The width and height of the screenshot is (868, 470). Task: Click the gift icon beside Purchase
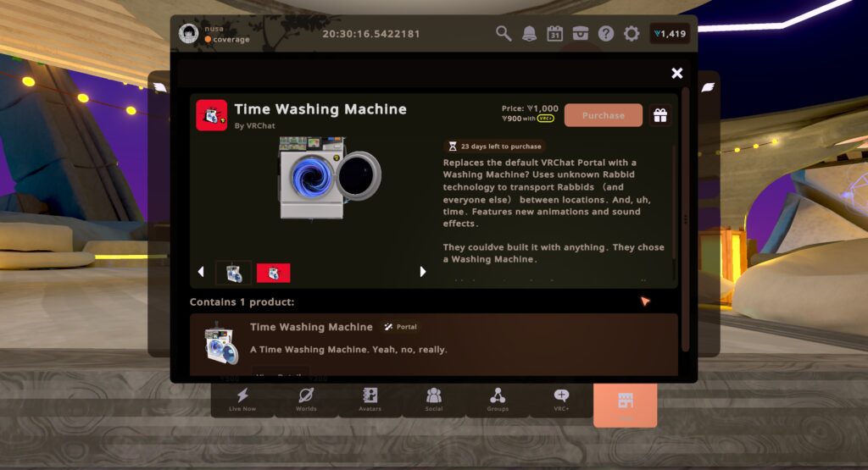(660, 115)
